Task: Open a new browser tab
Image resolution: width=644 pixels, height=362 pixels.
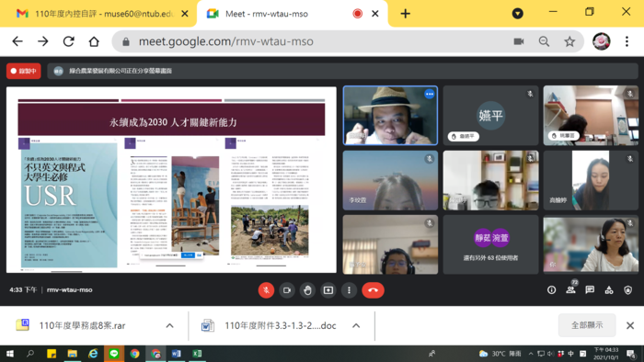Action: click(x=406, y=14)
